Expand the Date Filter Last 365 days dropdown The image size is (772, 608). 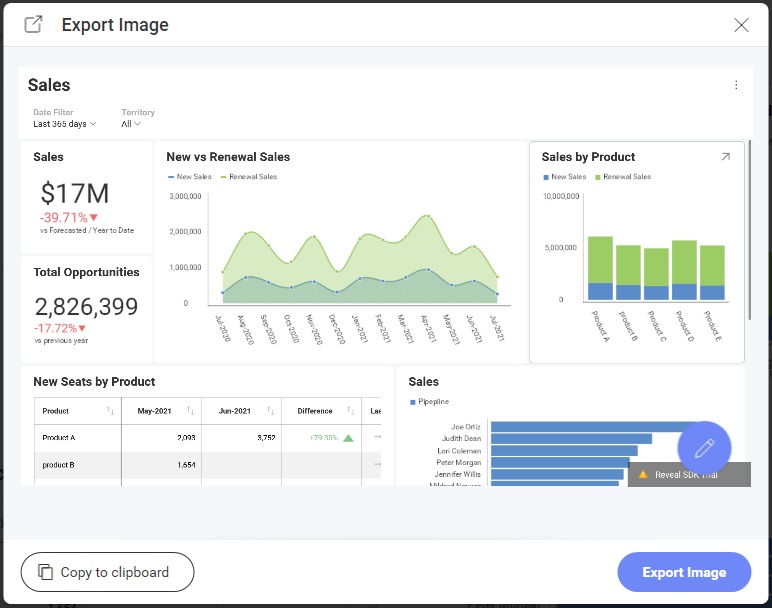(65, 124)
